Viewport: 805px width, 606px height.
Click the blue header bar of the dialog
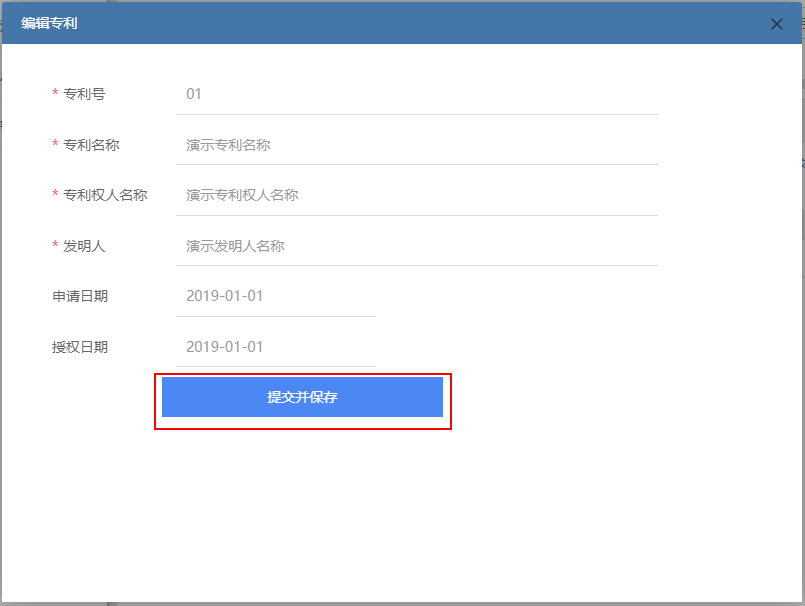coord(400,23)
